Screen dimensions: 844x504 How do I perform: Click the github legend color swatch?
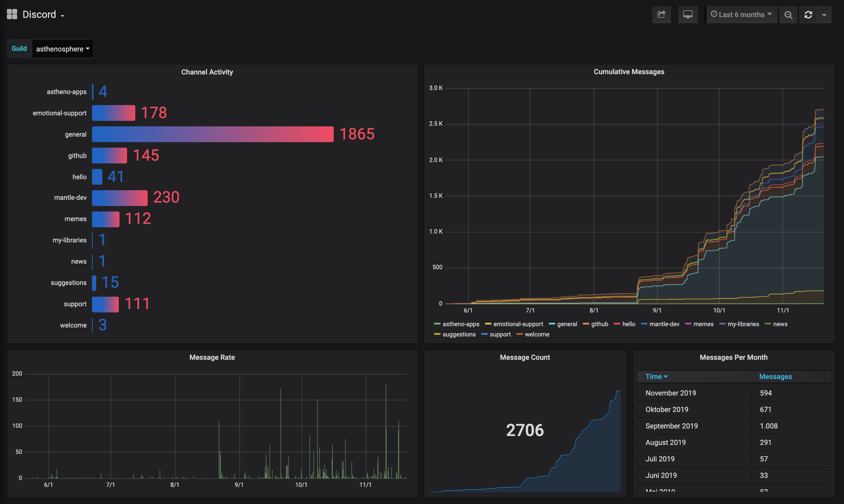586,324
